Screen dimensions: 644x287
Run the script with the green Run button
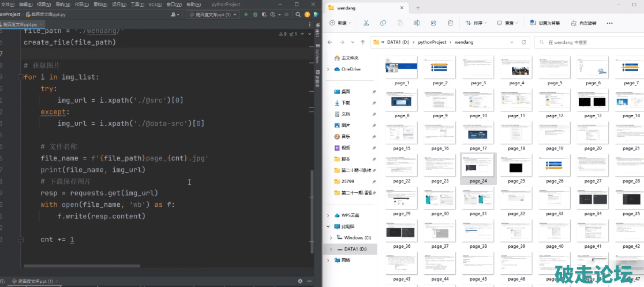tap(246, 14)
